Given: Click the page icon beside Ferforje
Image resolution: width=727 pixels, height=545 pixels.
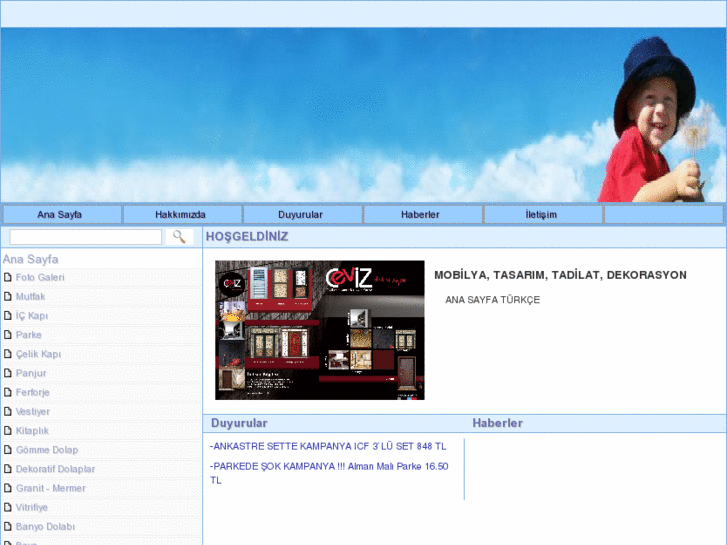Looking at the screenshot, I should point(7,392).
